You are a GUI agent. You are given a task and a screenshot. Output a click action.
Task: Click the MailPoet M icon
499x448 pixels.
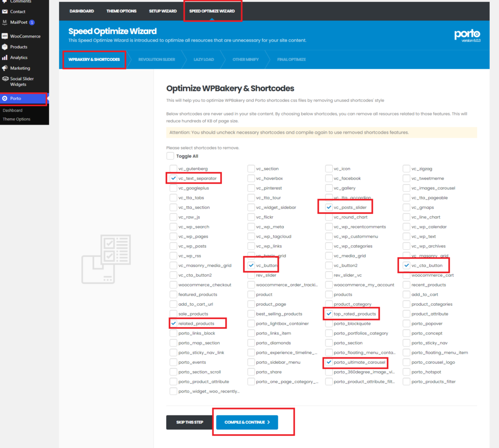(5, 22)
